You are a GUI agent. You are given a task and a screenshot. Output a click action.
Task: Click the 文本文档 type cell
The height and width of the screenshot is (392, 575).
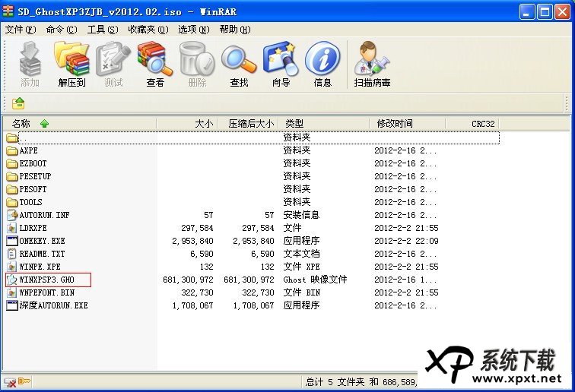pos(301,254)
